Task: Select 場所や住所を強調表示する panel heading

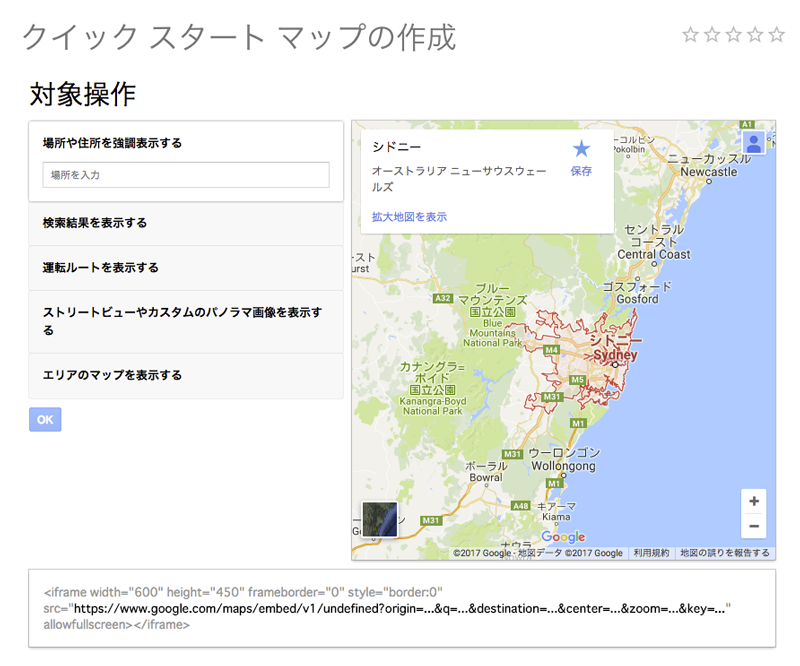Action: [112, 143]
